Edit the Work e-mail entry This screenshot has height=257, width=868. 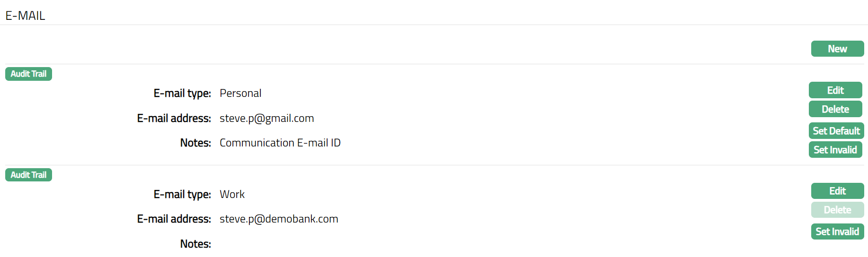click(837, 191)
